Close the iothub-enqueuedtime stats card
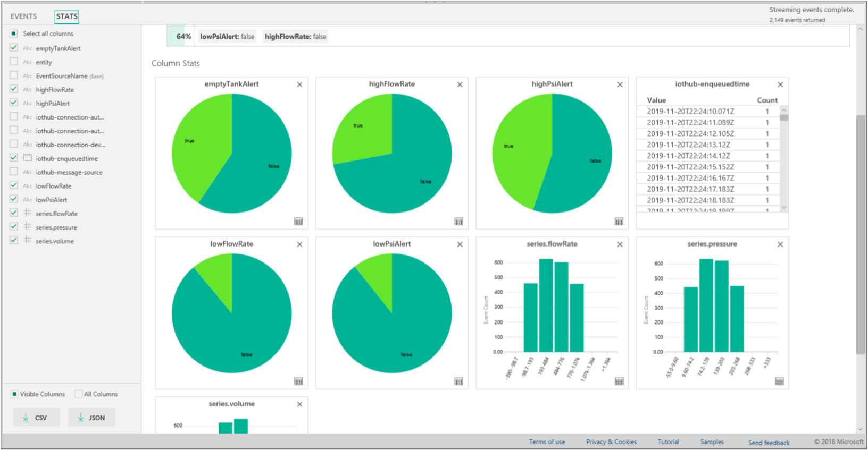Image resolution: width=868 pixels, height=450 pixels. pos(780,84)
